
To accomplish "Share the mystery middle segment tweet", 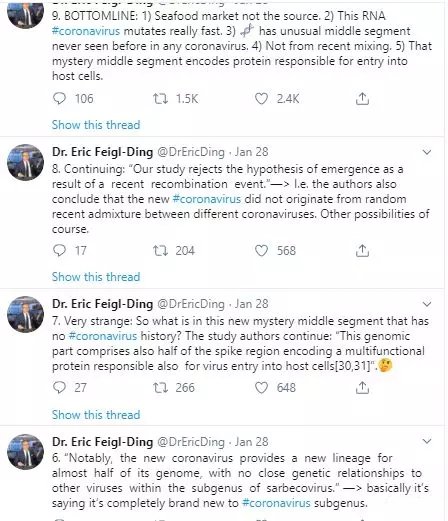I will click(362, 387).
